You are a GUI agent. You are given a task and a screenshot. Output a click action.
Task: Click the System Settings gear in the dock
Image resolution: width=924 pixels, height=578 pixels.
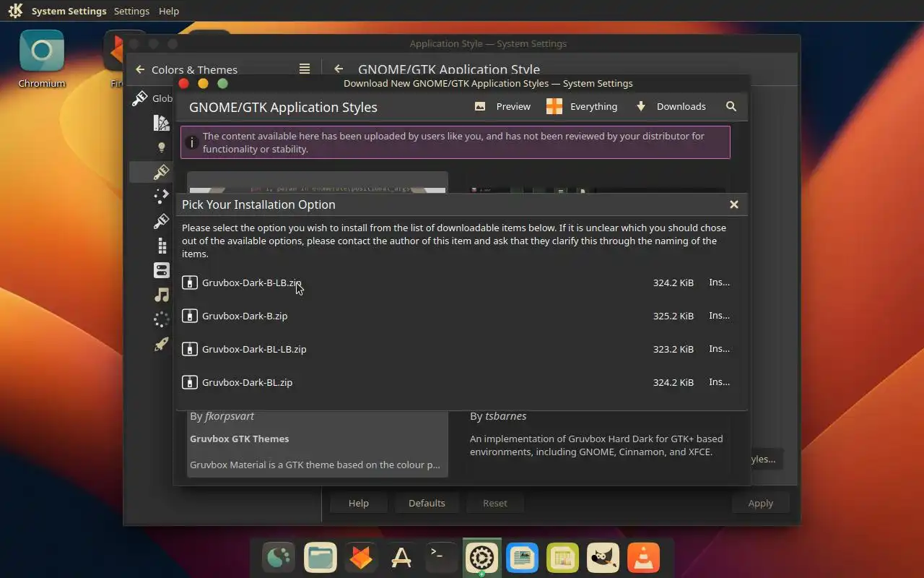coord(481,558)
